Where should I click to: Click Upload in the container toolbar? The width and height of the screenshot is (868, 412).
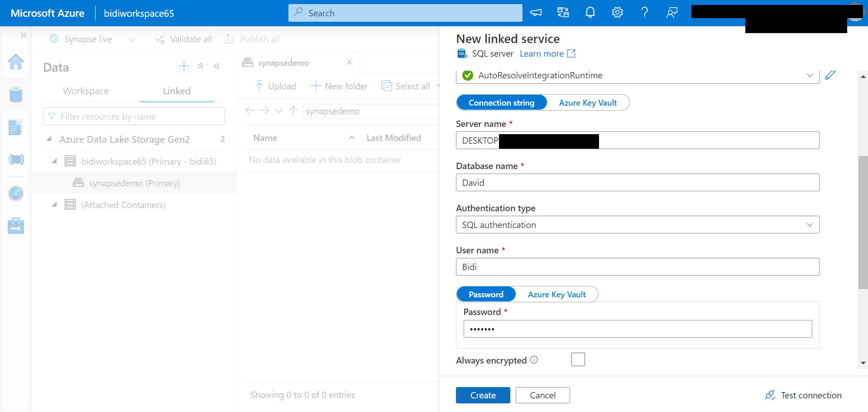(x=276, y=86)
